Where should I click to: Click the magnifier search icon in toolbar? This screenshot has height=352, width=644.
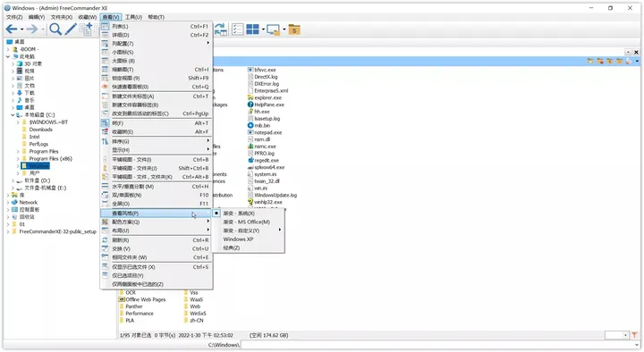coord(55,29)
